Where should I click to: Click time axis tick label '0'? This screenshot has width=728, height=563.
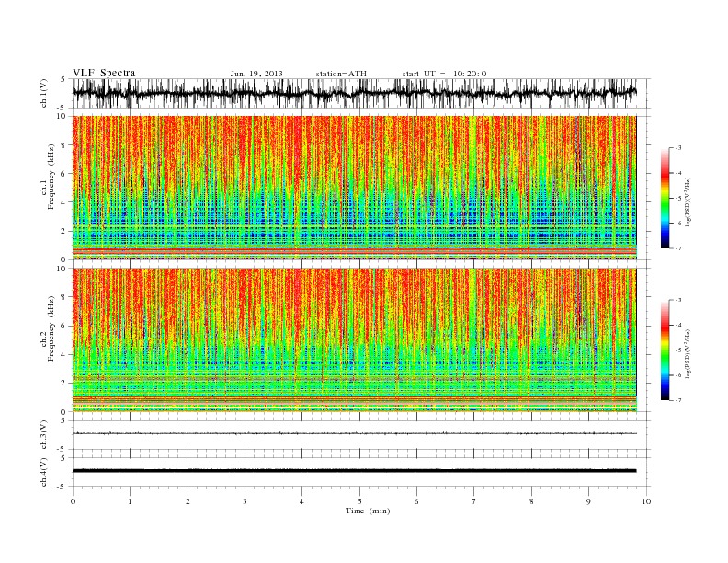click(x=73, y=501)
